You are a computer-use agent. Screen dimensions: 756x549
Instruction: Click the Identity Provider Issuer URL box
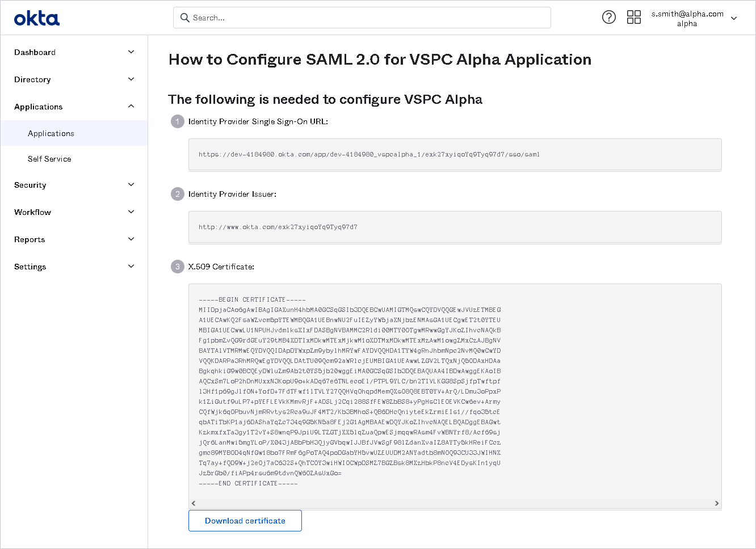(455, 227)
